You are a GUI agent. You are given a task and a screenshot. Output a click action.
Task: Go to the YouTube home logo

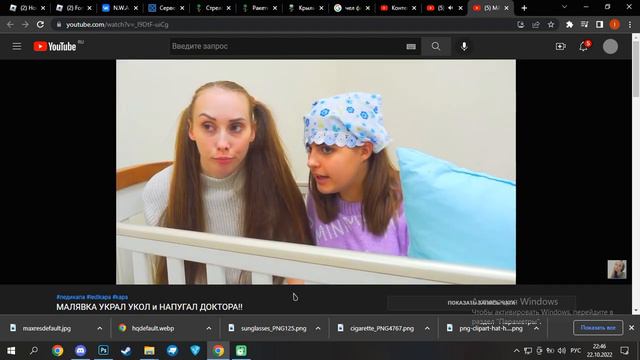click(55, 47)
